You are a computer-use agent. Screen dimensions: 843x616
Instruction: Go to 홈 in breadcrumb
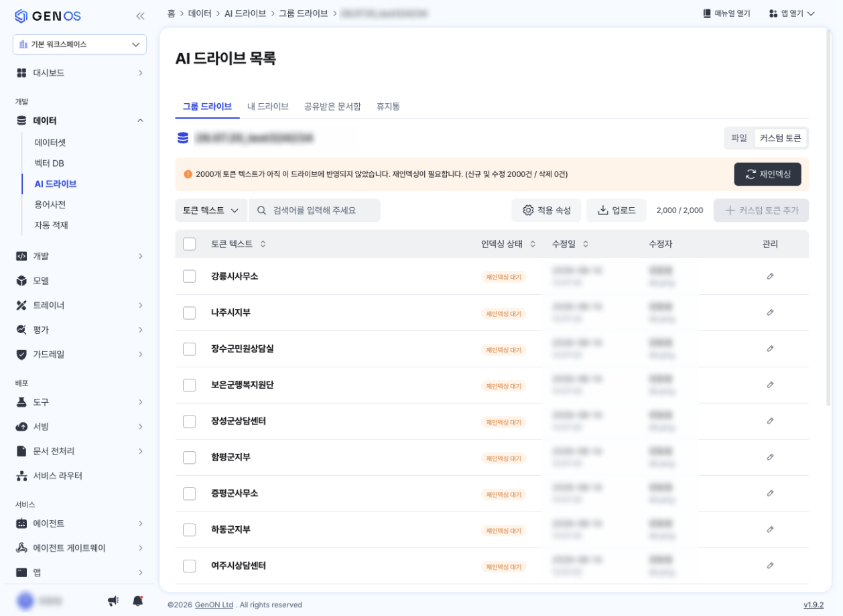coord(172,13)
